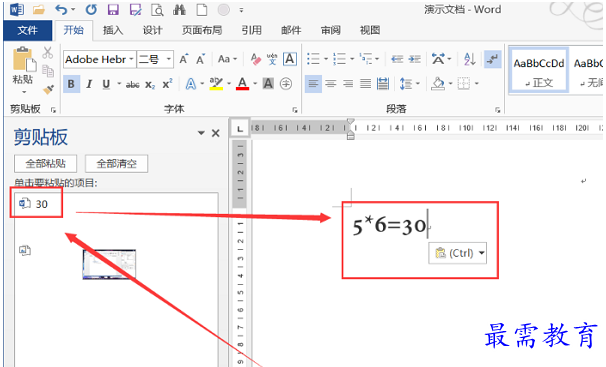Switch to the 引用 References tab

pos(252,30)
